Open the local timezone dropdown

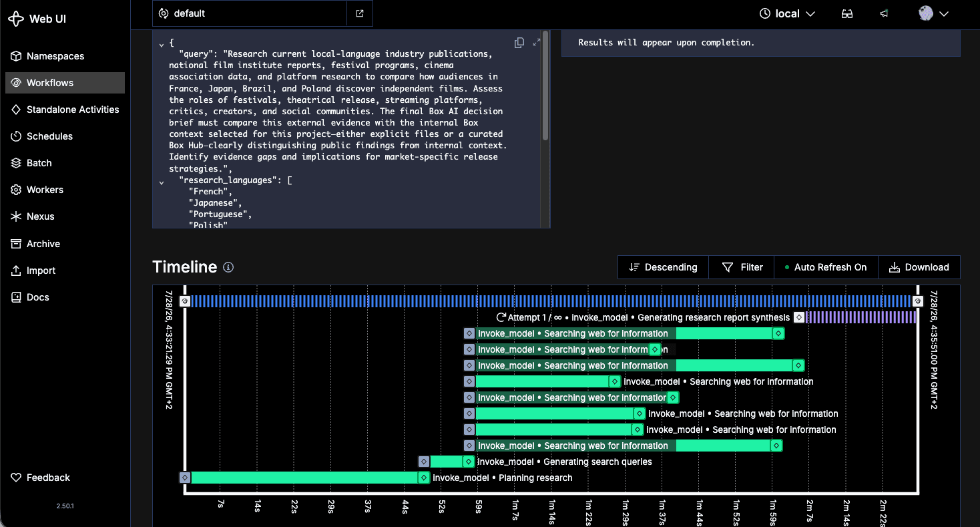788,13
